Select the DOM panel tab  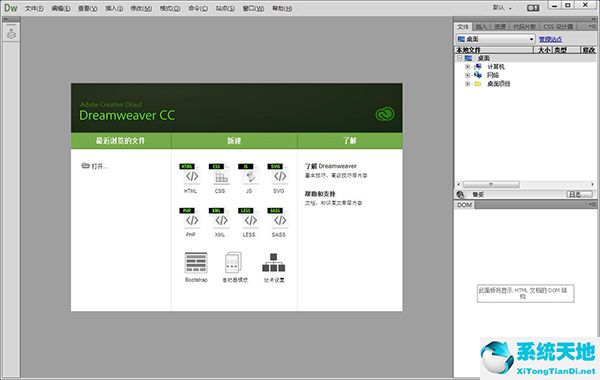click(465, 205)
